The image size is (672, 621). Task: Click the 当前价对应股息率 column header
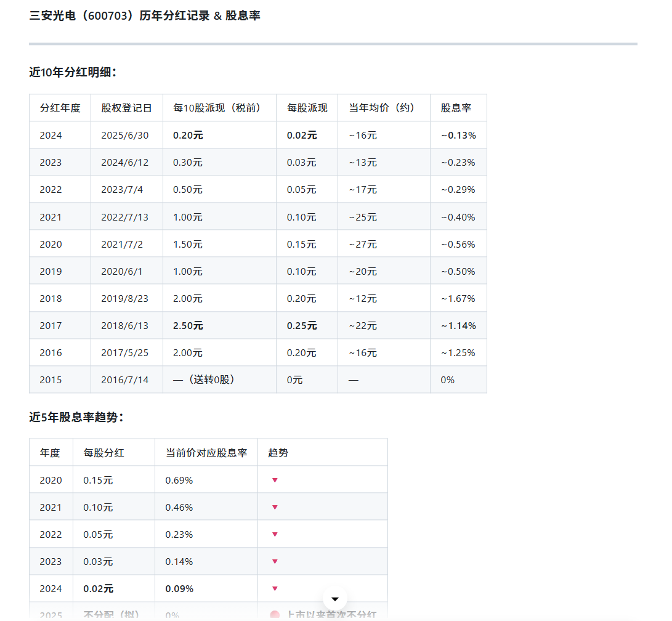(x=206, y=453)
